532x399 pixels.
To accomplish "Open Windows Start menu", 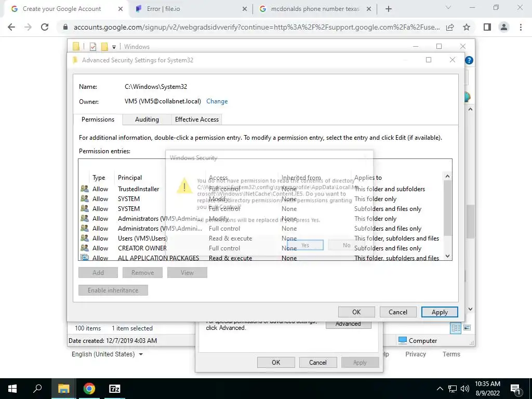I will click(x=12, y=389).
